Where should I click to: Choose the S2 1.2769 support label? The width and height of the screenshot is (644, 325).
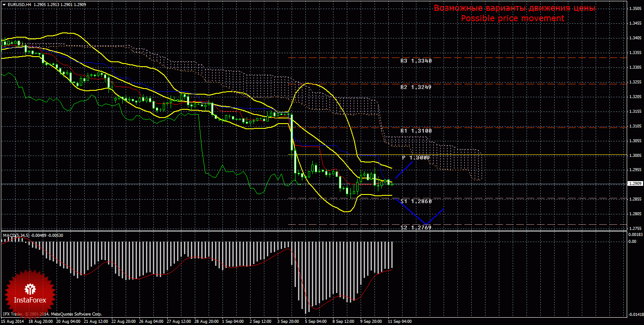coord(416,227)
